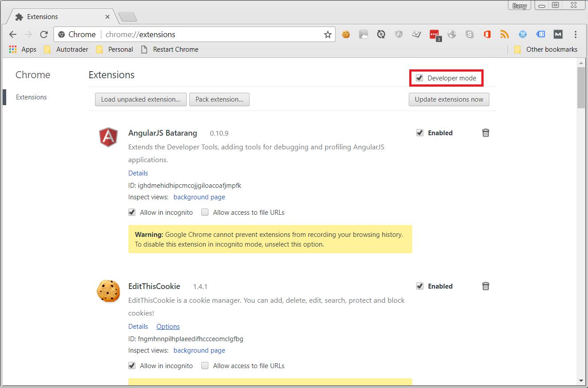Image resolution: width=588 pixels, height=388 pixels.
Task: Click the orange RSS feed extension icon
Action: click(x=505, y=34)
